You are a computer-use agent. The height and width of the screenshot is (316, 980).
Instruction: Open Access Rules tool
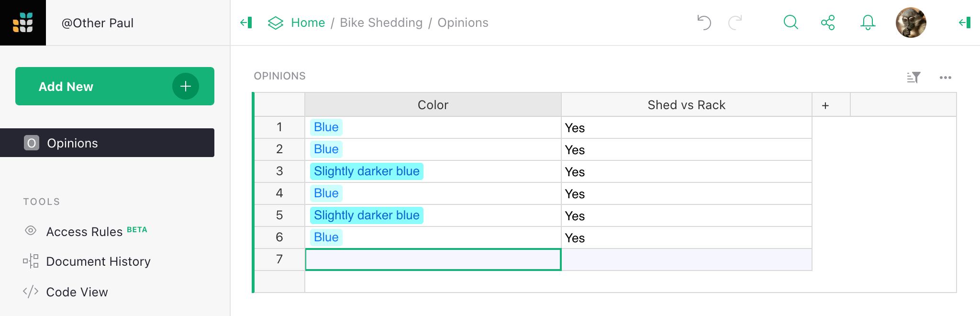(x=85, y=232)
